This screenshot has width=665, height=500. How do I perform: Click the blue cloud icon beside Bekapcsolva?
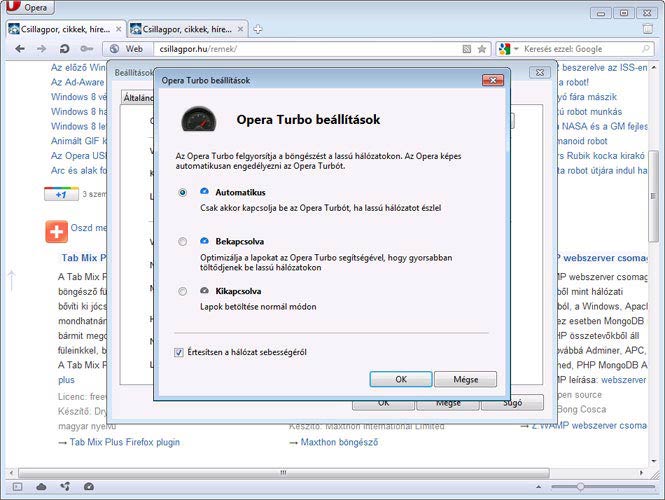[x=204, y=241]
